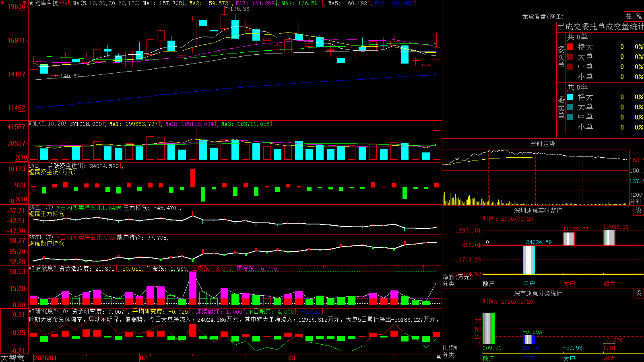Click the 超赢散户持仓 label

(46, 243)
